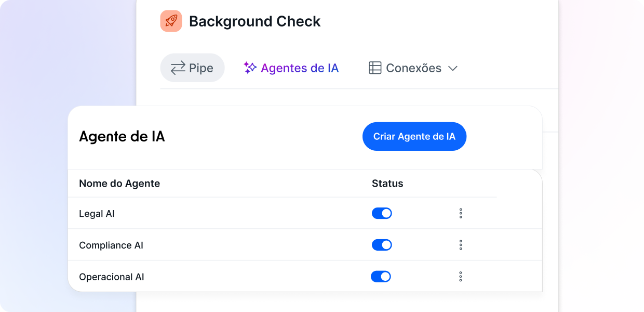Screen dimensions: 644x312
Task: Select the Agentes de IA tab label
Action: point(300,68)
